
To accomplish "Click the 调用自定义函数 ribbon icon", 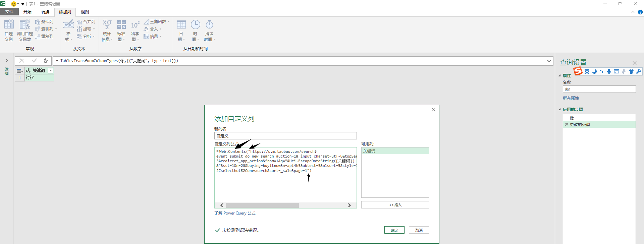I will click(x=25, y=30).
